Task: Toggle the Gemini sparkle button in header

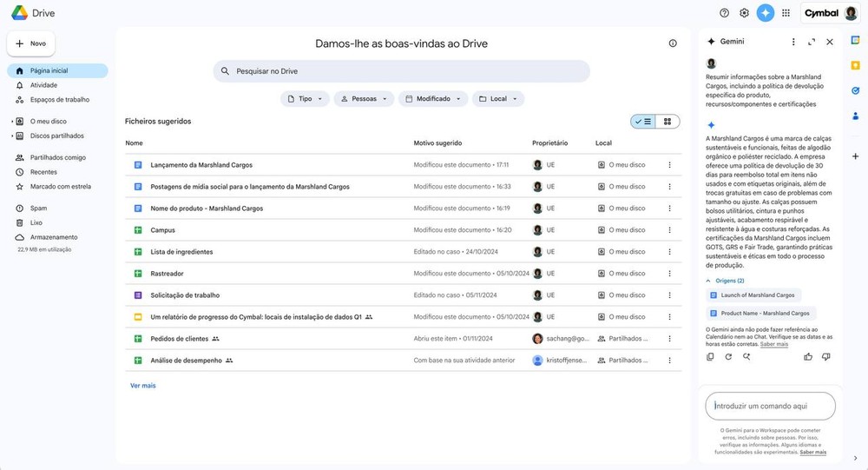Action: (765, 13)
